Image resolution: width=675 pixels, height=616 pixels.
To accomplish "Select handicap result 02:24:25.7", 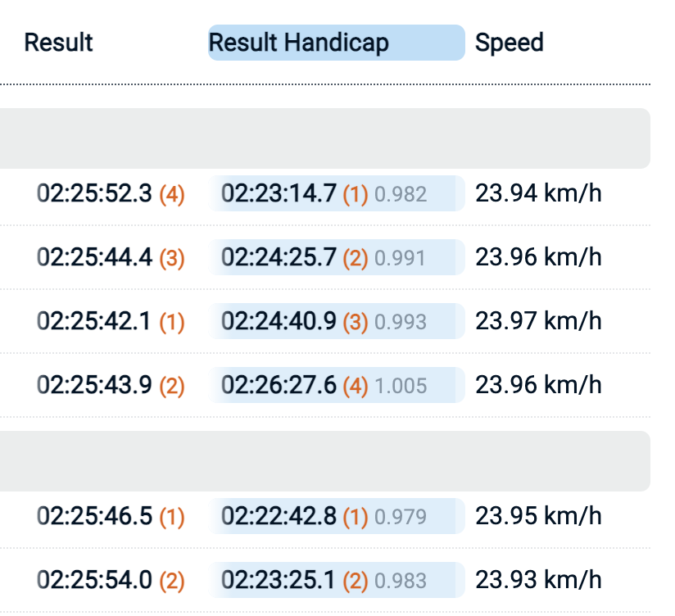I will 279,257.
